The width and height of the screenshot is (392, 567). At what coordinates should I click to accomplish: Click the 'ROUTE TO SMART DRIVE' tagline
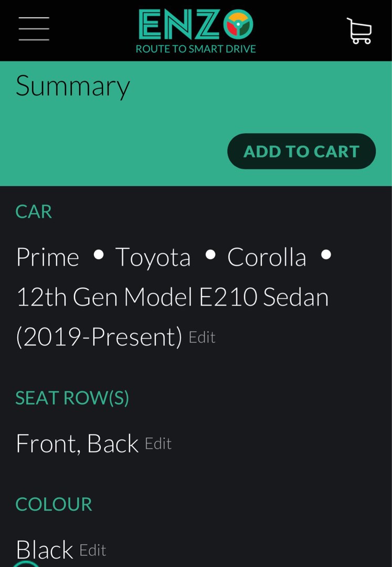[196, 49]
